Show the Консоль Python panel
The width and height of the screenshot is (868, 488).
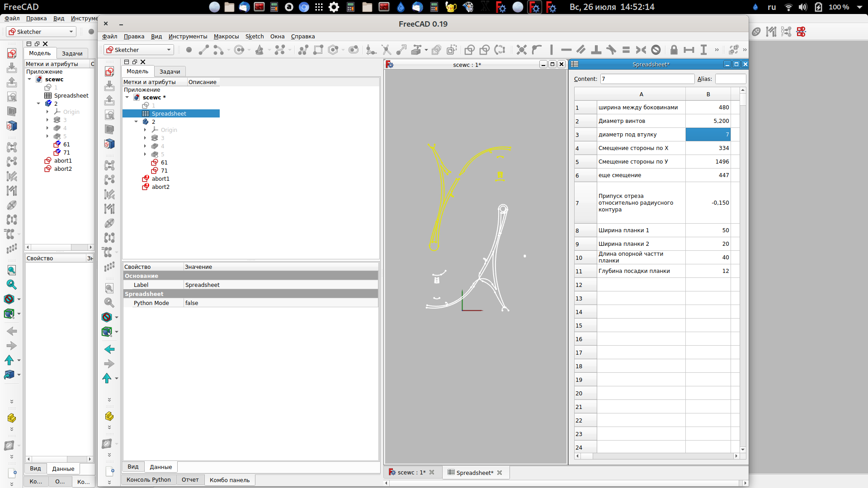point(148,480)
